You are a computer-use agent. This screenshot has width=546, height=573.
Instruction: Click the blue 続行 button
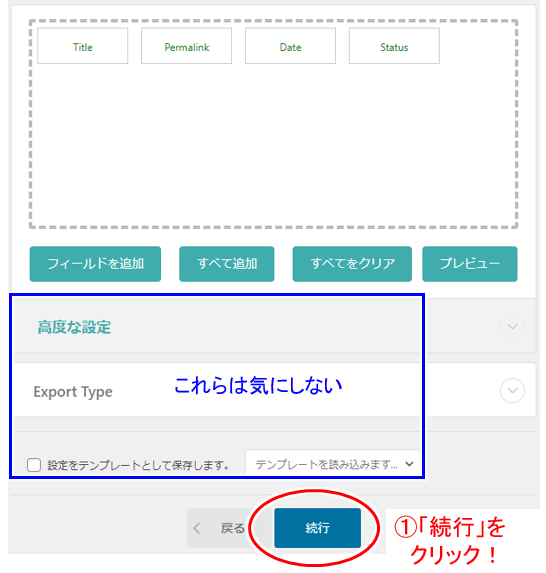[x=318, y=528]
